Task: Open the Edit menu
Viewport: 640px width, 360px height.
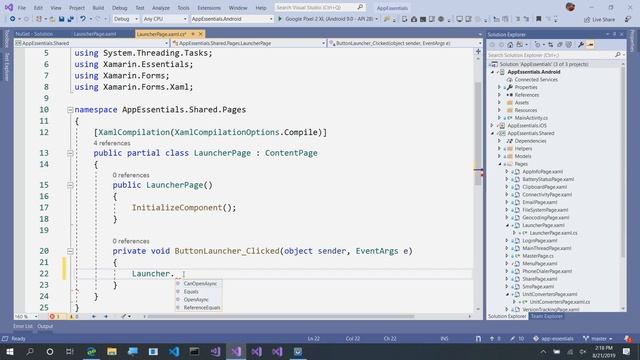Action: click(38, 8)
